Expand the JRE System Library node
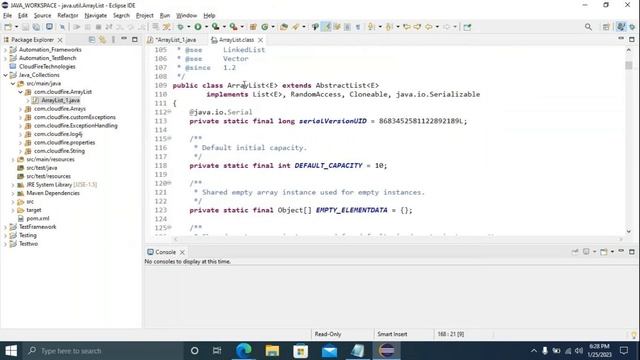Screen dimensions: 640x360 13,185
